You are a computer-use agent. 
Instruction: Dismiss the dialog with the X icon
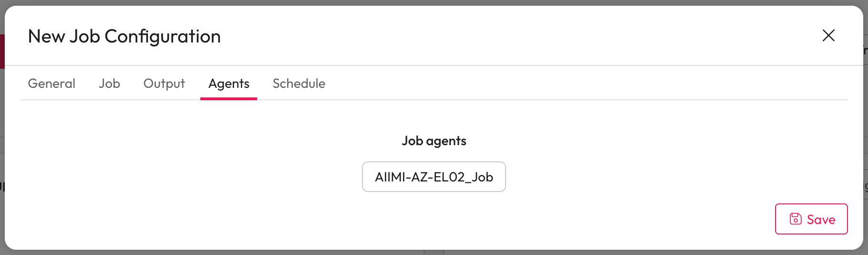[828, 35]
